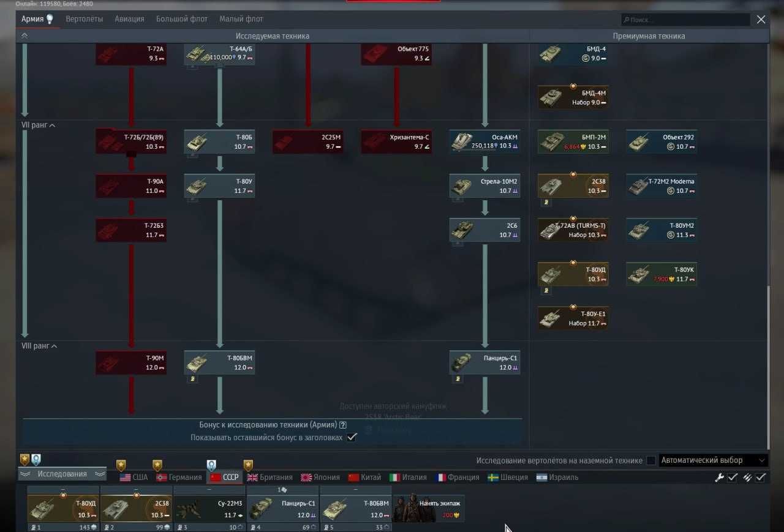Select the Стрела-10М2 vehicle card
Image resolution: width=784 pixels, height=532 pixels.
pyautogui.click(x=484, y=186)
